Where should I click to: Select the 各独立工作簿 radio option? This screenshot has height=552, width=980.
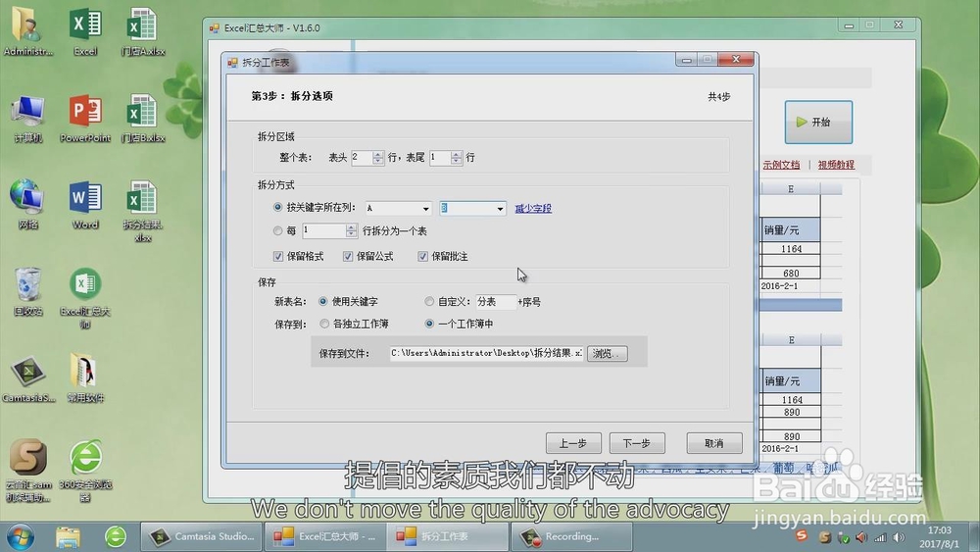click(x=324, y=324)
